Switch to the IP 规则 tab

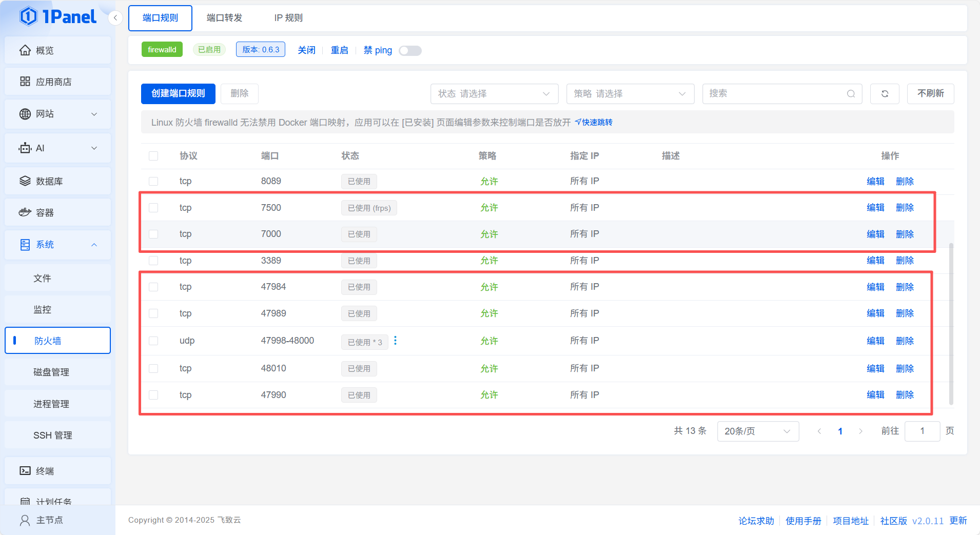tap(288, 18)
